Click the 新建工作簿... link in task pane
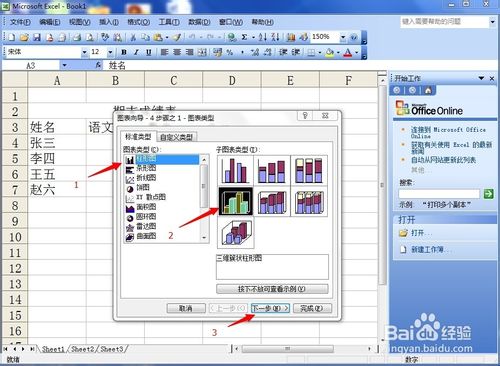The width and height of the screenshot is (500, 366). 430,249
